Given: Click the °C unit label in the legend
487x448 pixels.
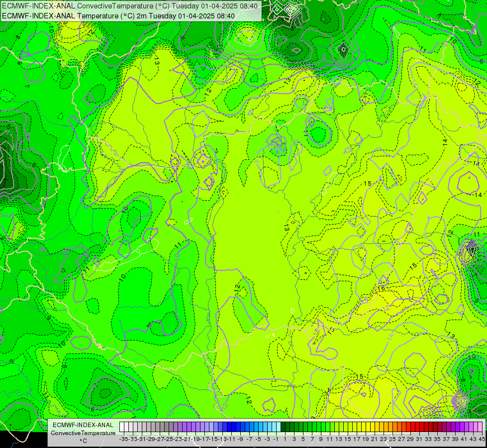Looking at the screenshot, I should (x=83, y=441).
